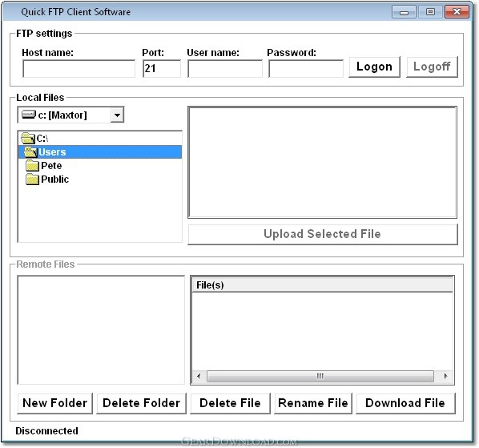Click the right arrow of Files scrollbar
This screenshot has height=448, width=479.
pyautogui.click(x=445, y=376)
